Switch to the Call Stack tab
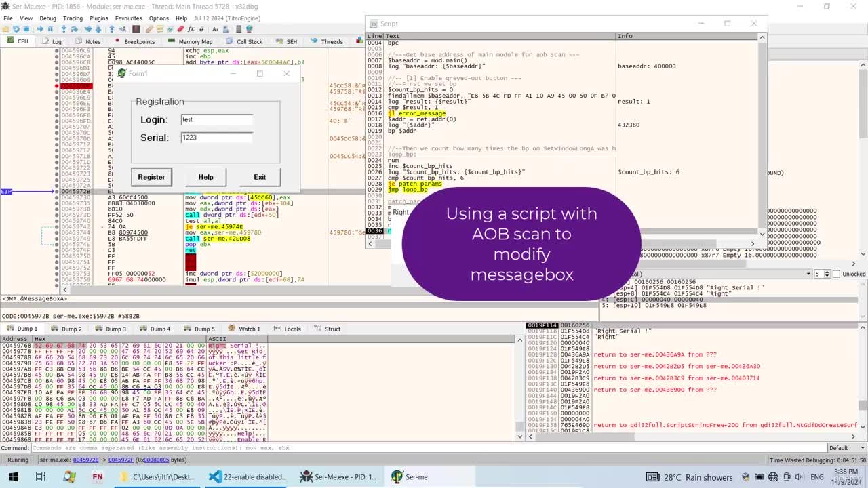 coord(245,41)
